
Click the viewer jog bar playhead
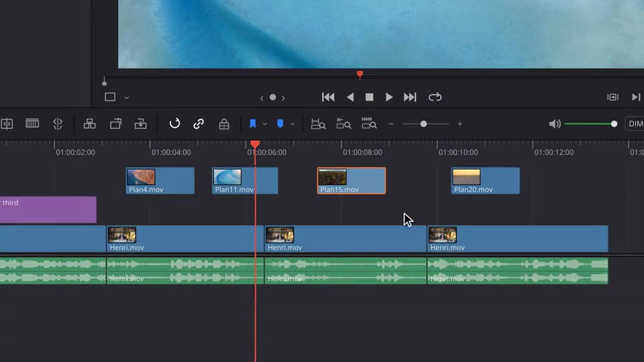(360, 74)
